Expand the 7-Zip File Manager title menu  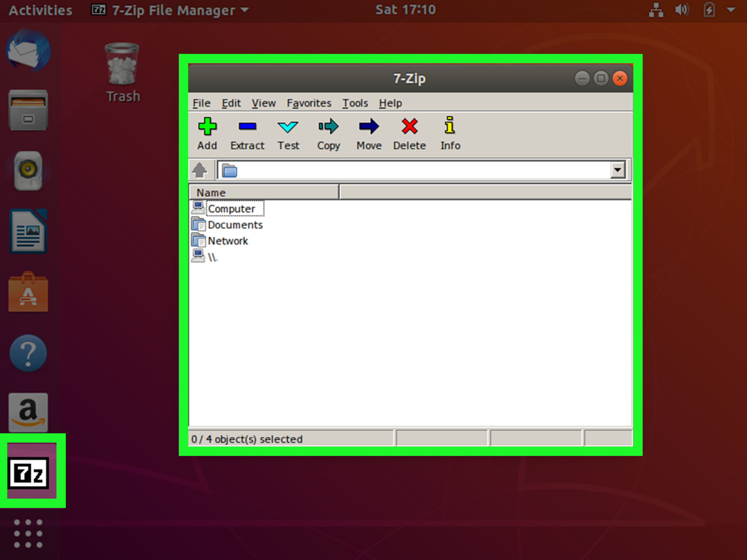170,10
